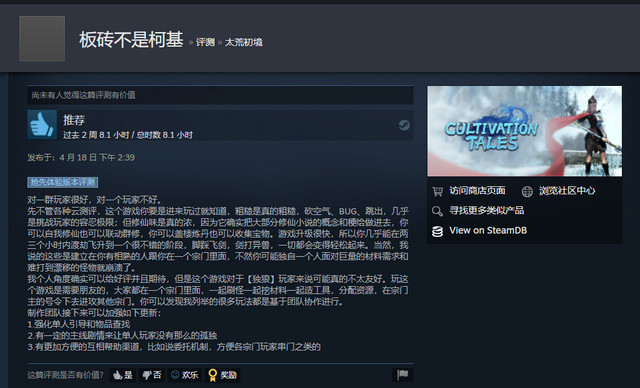Vote 是 (yes) review is helpful
The height and width of the screenshot is (388, 640).
123,375
